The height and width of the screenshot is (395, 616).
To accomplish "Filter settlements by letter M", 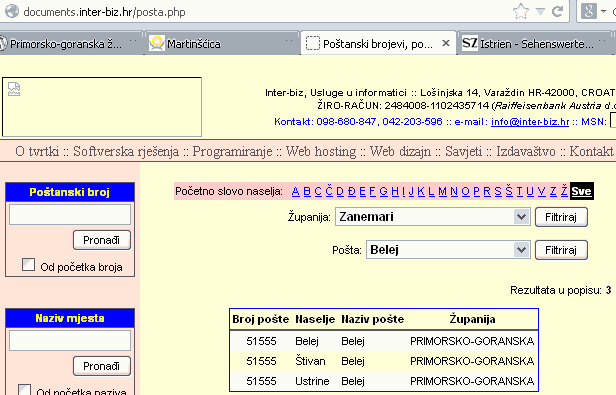I will click(442, 191).
